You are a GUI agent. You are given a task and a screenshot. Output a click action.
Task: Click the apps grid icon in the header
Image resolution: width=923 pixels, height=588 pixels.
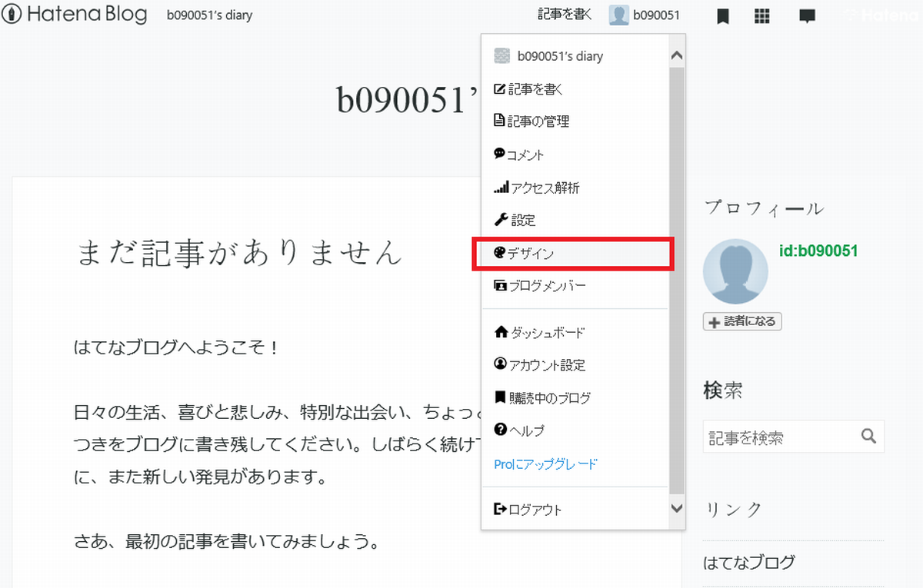tap(761, 15)
